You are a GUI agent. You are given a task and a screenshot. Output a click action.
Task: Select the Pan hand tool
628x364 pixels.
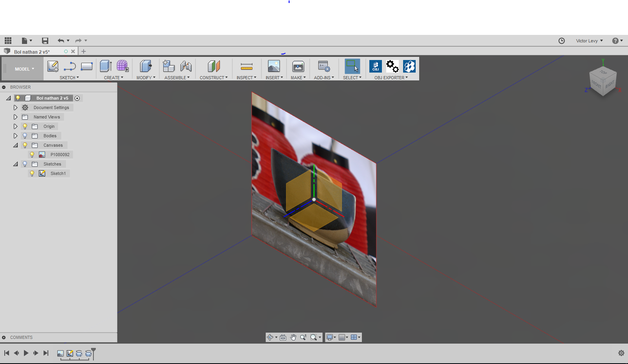[x=293, y=337]
